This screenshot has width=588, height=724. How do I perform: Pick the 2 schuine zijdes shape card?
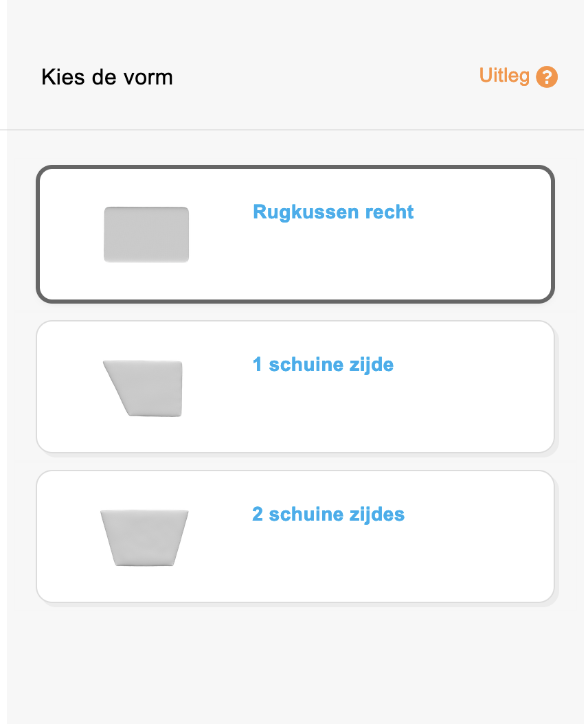[x=295, y=536]
